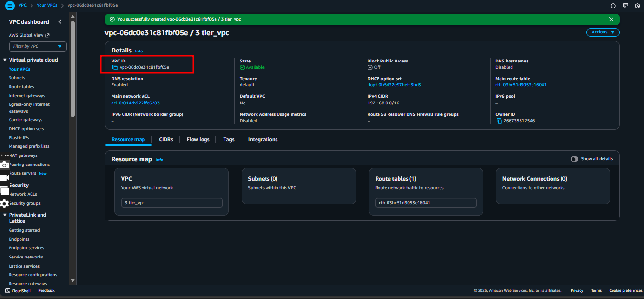Click the Subnets (0) card heading

263,179
